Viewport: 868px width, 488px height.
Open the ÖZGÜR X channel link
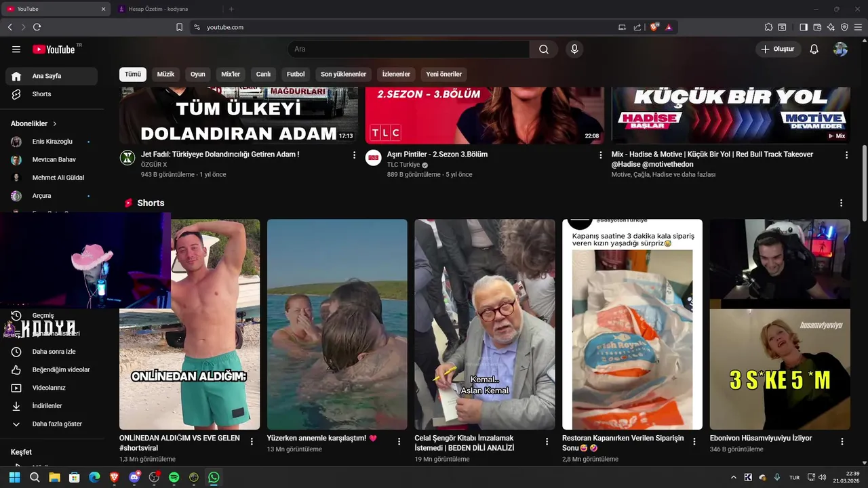[x=154, y=165]
